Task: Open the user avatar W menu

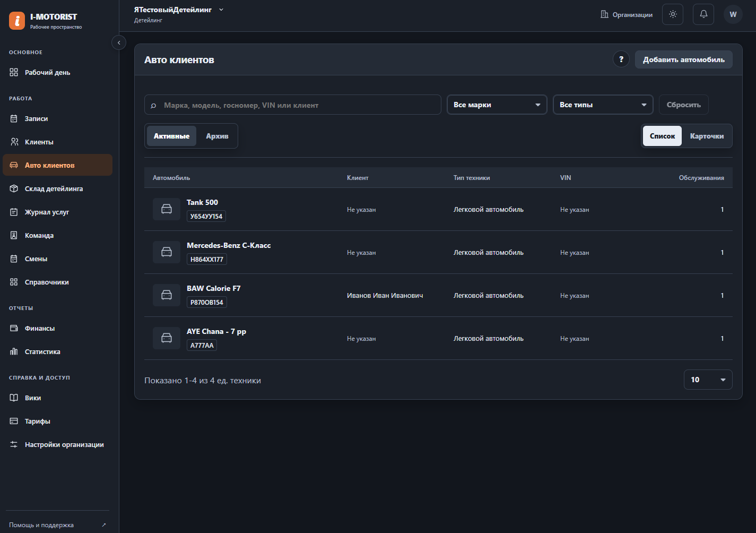Action: tap(733, 14)
